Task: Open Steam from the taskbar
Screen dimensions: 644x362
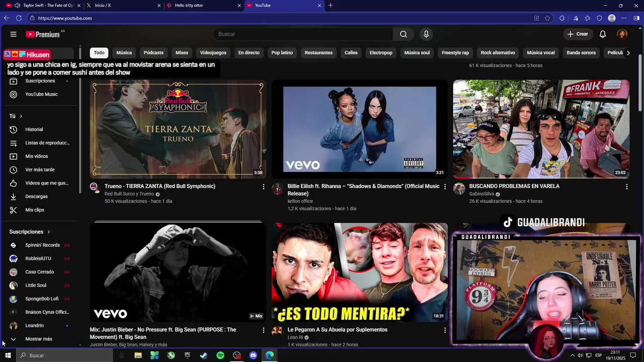Action: pos(204,355)
